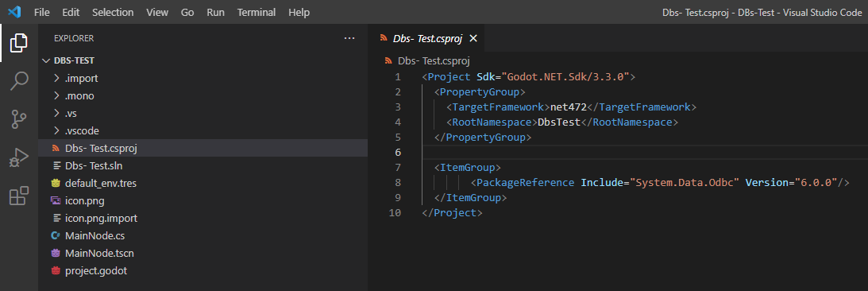Click csproj file icon in breadcrumb
The width and height of the screenshot is (868, 291).
[387, 61]
